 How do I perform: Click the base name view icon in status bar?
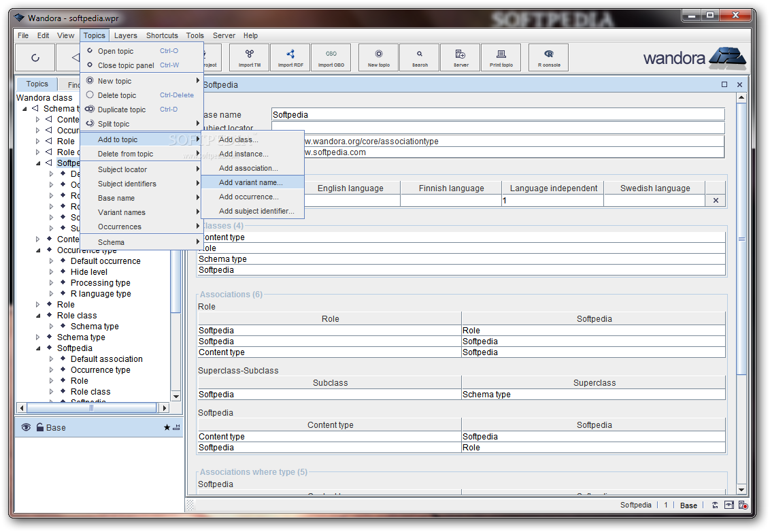(x=715, y=505)
